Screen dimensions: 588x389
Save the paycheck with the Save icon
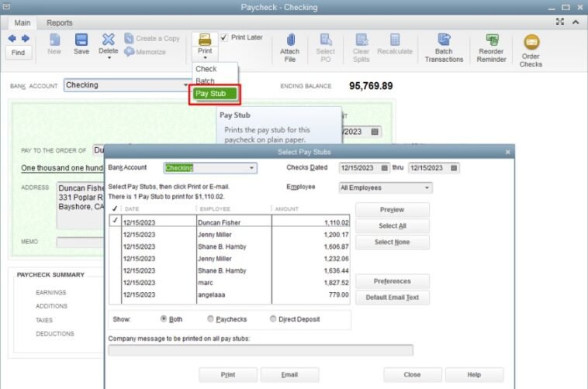click(81, 40)
